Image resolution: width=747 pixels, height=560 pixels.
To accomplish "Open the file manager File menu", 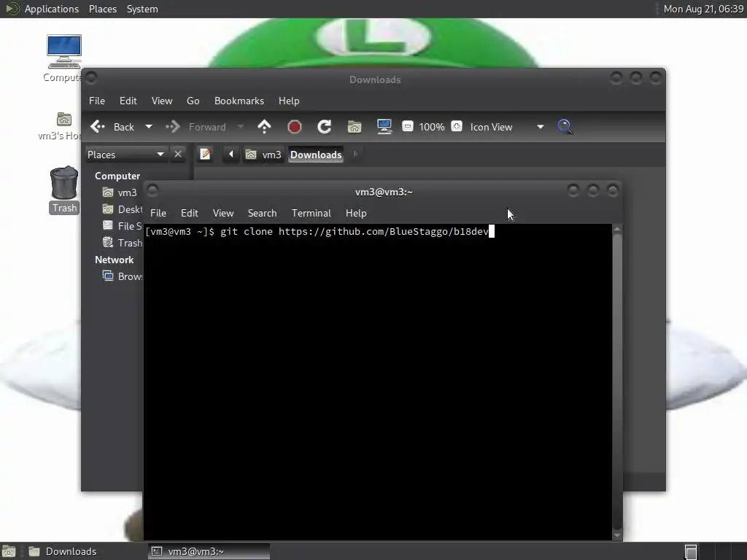I will (97, 101).
